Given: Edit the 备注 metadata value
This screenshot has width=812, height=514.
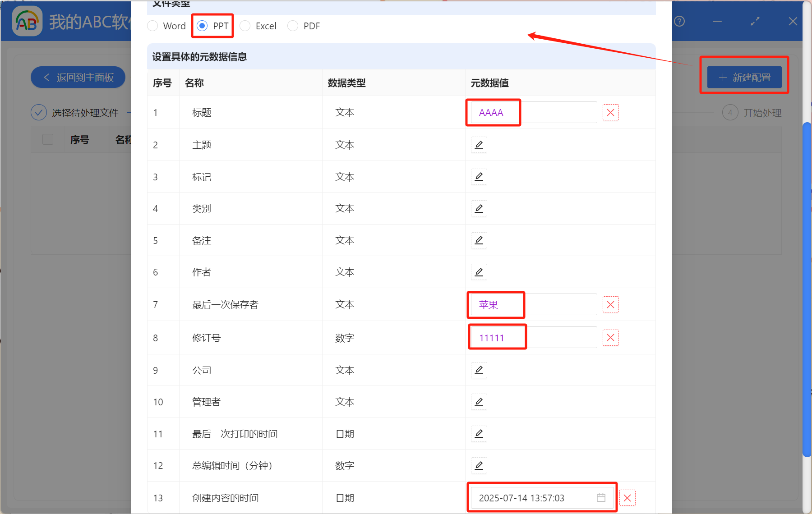Looking at the screenshot, I should tap(479, 240).
